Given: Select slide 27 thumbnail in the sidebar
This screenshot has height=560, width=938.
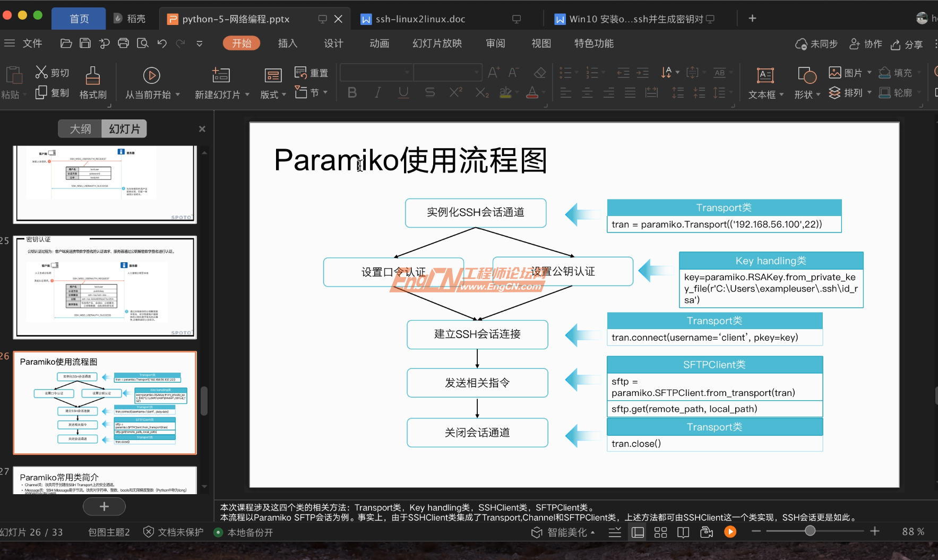Looking at the screenshot, I should point(104,480).
